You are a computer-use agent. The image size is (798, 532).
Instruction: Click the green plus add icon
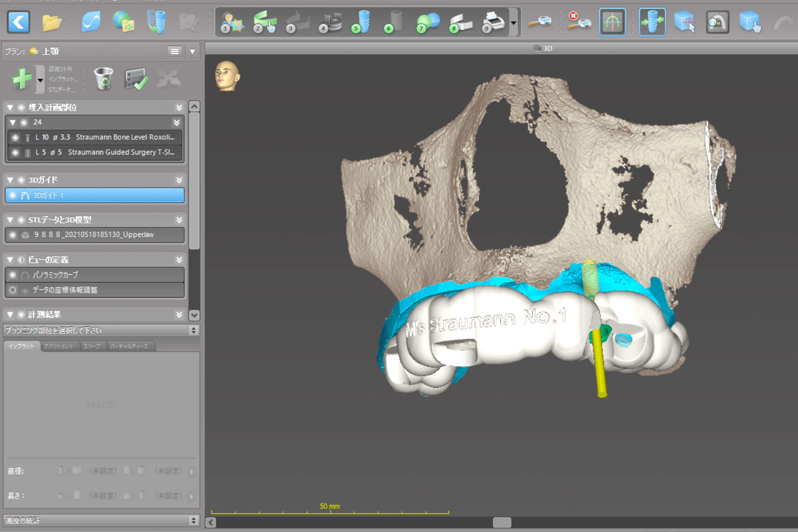coord(22,79)
